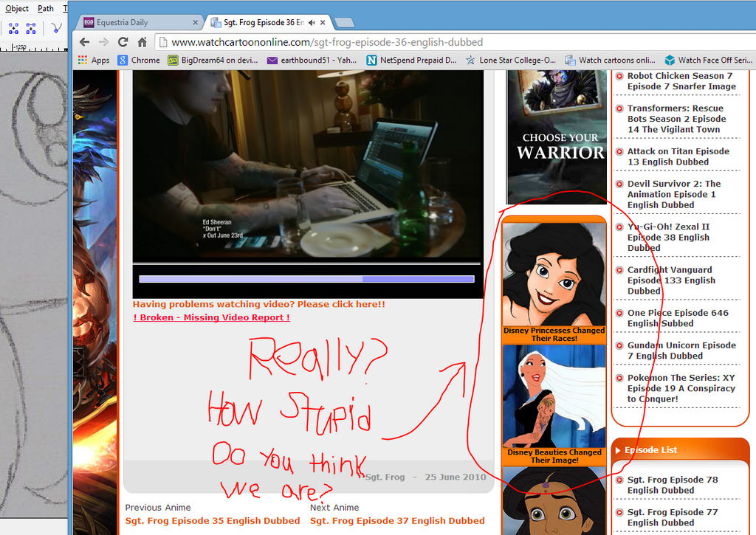The width and height of the screenshot is (756, 535).
Task: Click second node tool icon in editor toolbar
Action: click(31, 29)
